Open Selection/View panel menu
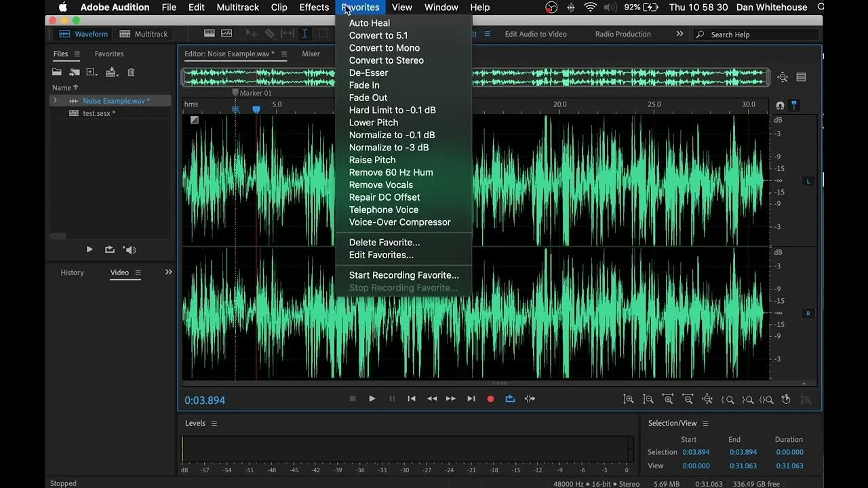 point(705,423)
